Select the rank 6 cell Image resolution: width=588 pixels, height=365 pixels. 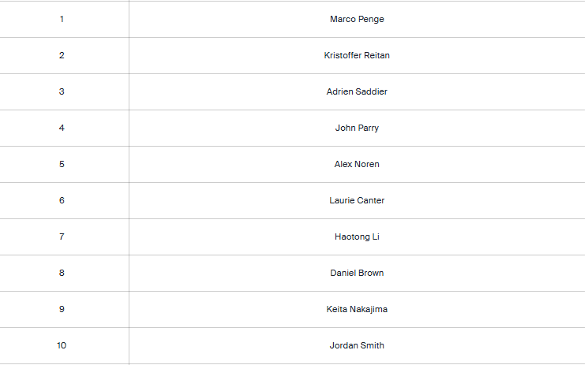click(x=62, y=200)
